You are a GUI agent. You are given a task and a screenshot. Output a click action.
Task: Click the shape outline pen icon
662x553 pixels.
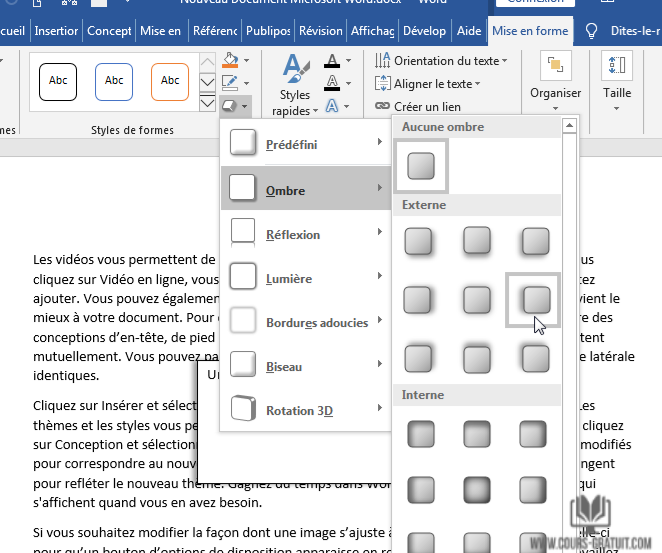[x=230, y=82]
